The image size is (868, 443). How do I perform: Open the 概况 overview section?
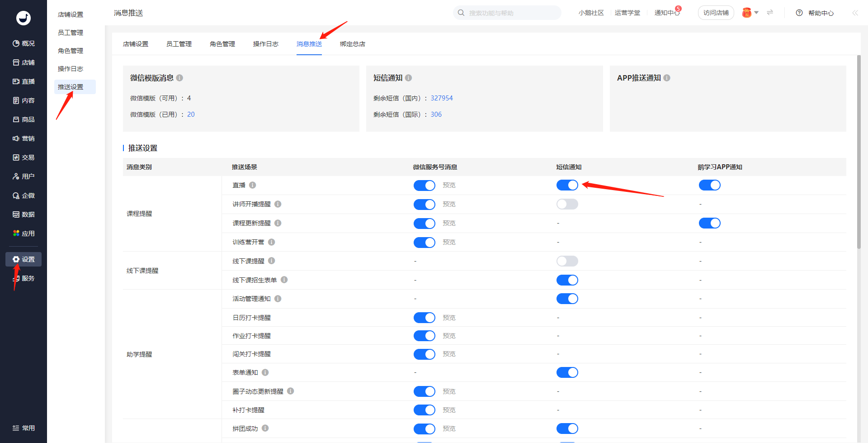pos(24,43)
